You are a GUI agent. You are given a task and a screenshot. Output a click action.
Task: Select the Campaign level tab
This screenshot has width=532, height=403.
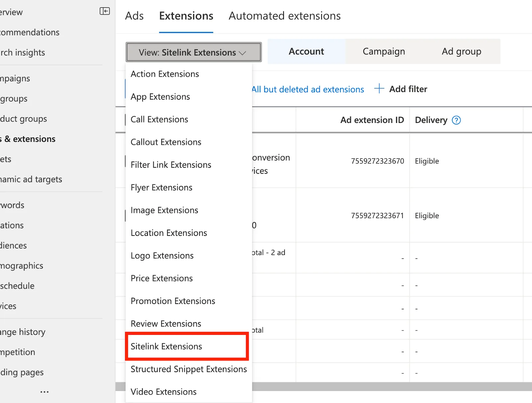point(384,51)
